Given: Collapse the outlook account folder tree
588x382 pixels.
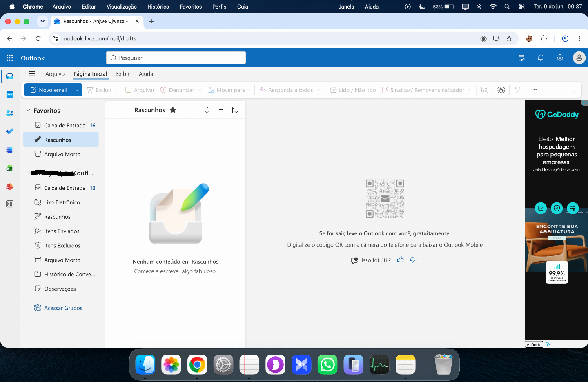Looking at the screenshot, I should pos(28,173).
